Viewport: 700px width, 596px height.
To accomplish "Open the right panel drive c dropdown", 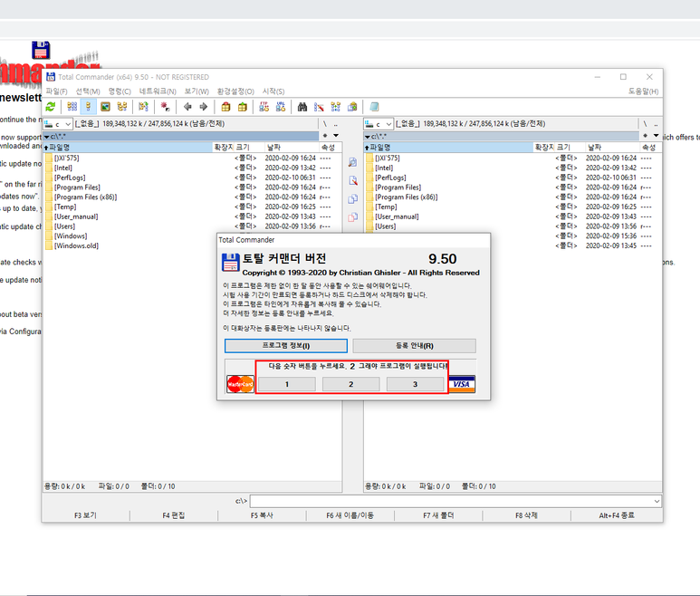I will coord(379,124).
